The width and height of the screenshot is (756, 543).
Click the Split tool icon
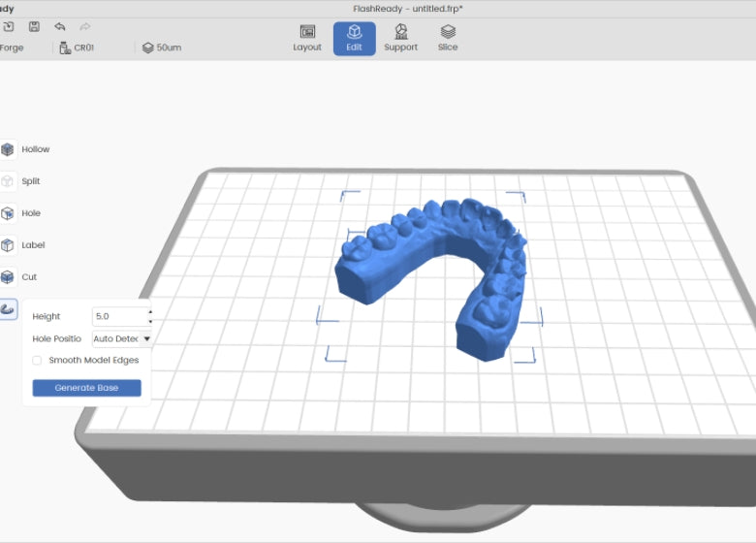pos(8,181)
